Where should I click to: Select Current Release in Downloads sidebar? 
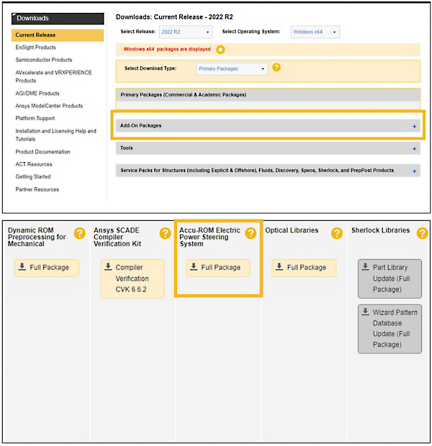point(58,35)
